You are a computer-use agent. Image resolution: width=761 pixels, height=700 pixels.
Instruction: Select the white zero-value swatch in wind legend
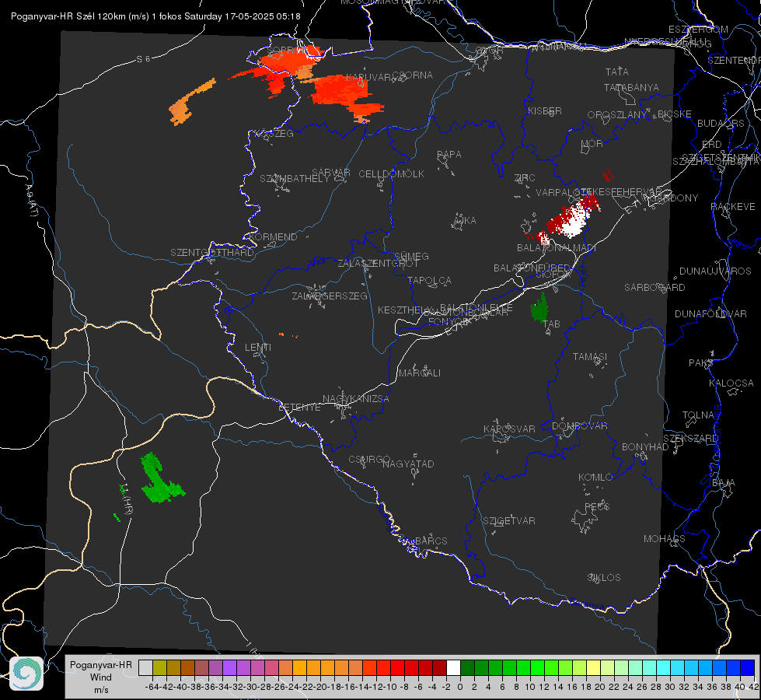(453, 668)
